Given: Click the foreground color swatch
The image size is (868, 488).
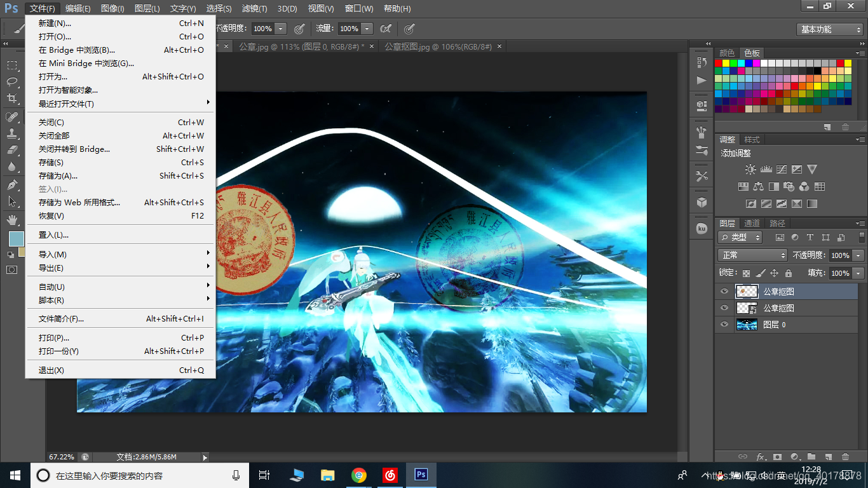Looking at the screenshot, I should pos(16,239).
